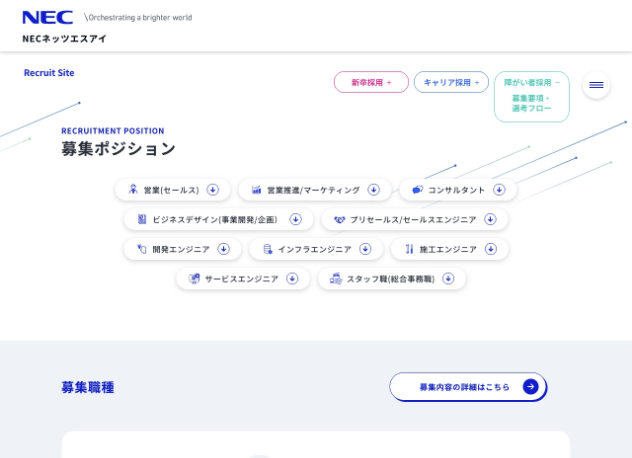Click the server icon for インフラエンジニア
Screen dimensions: 632x458
pyautogui.click(x=267, y=249)
